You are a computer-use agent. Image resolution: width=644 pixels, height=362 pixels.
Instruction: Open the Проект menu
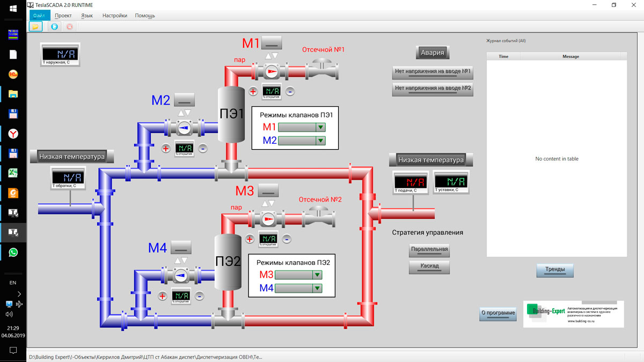63,16
